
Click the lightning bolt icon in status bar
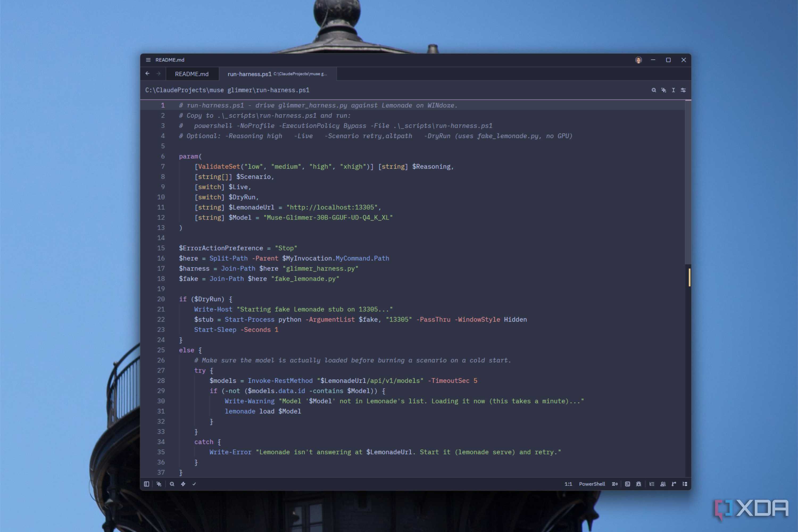[x=183, y=484]
